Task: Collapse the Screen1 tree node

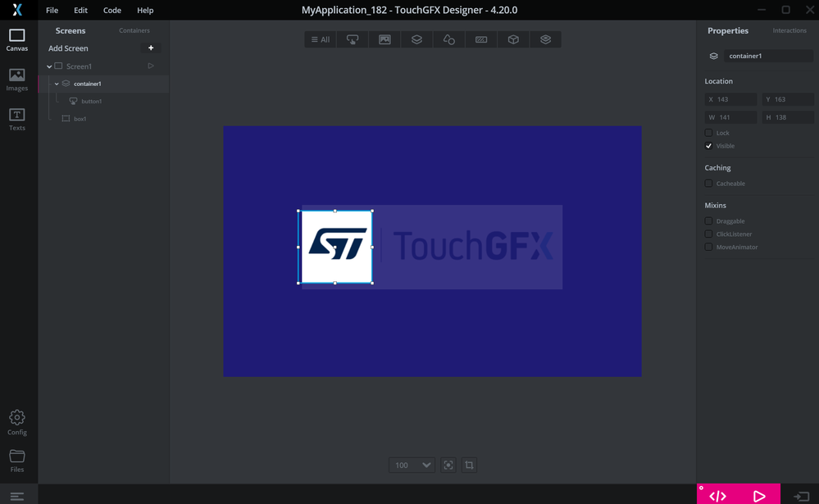Action: click(x=49, y=66)
